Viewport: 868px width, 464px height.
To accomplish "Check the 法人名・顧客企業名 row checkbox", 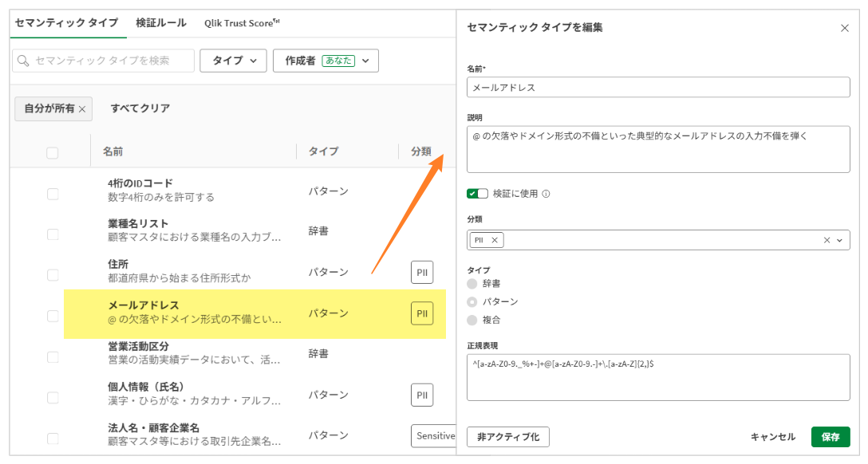I will 53,438.
